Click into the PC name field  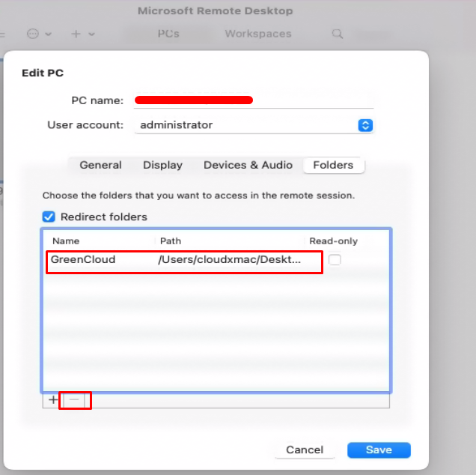pyautogui.click(x=254, y=100)
